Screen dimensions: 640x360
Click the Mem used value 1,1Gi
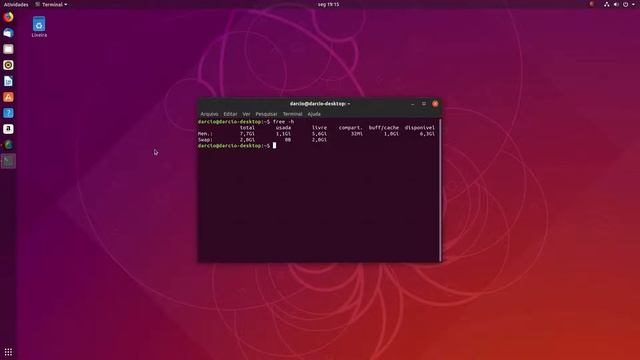point(283,134)
